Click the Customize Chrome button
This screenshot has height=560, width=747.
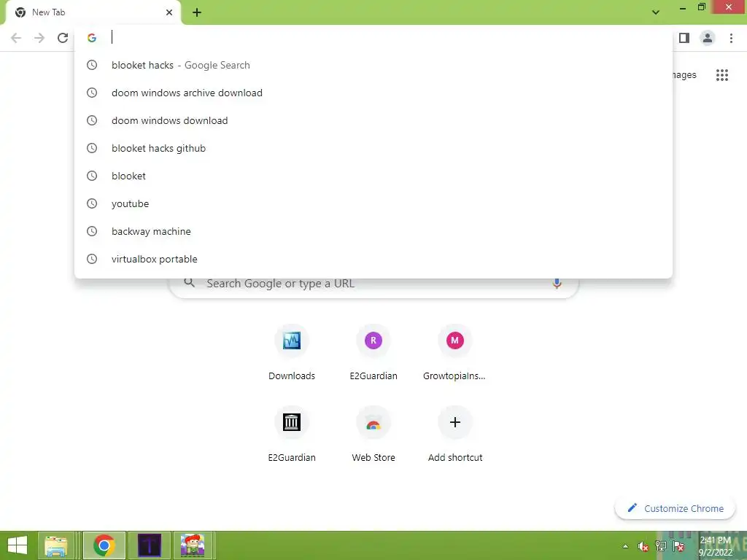[x=675, y=508]
